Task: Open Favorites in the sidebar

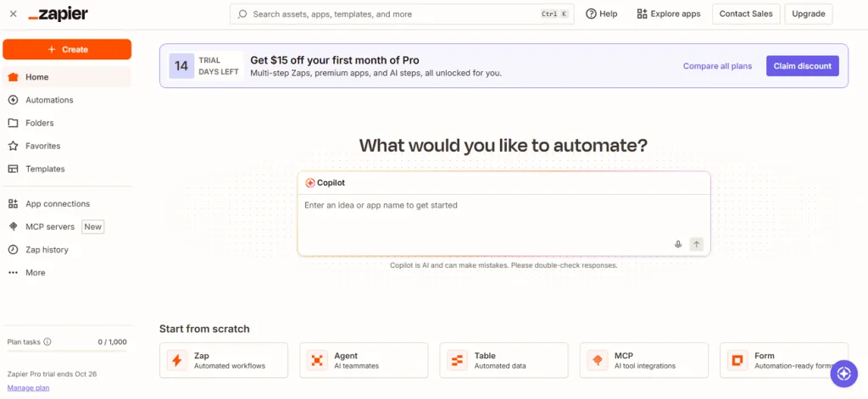Action: 67,146
